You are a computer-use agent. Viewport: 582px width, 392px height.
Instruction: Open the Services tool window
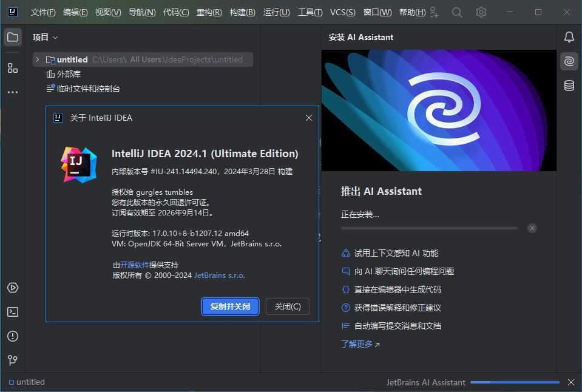(x=12, y=288)
